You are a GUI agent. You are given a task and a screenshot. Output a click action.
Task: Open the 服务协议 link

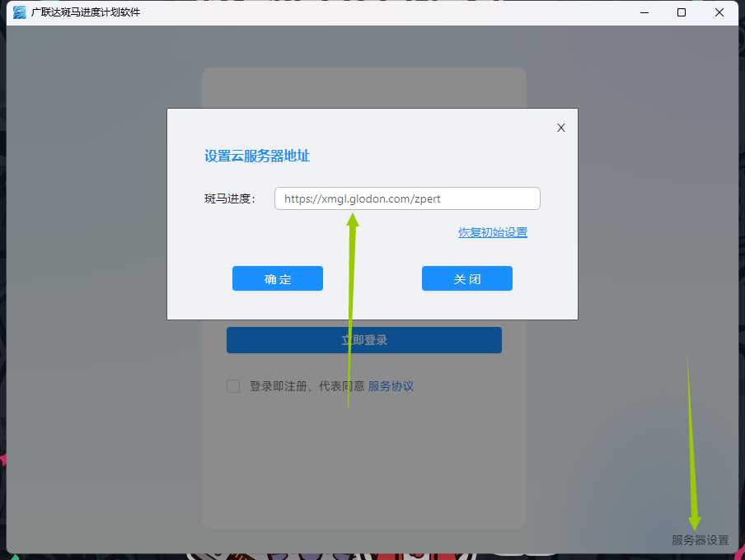pos(391,386)
